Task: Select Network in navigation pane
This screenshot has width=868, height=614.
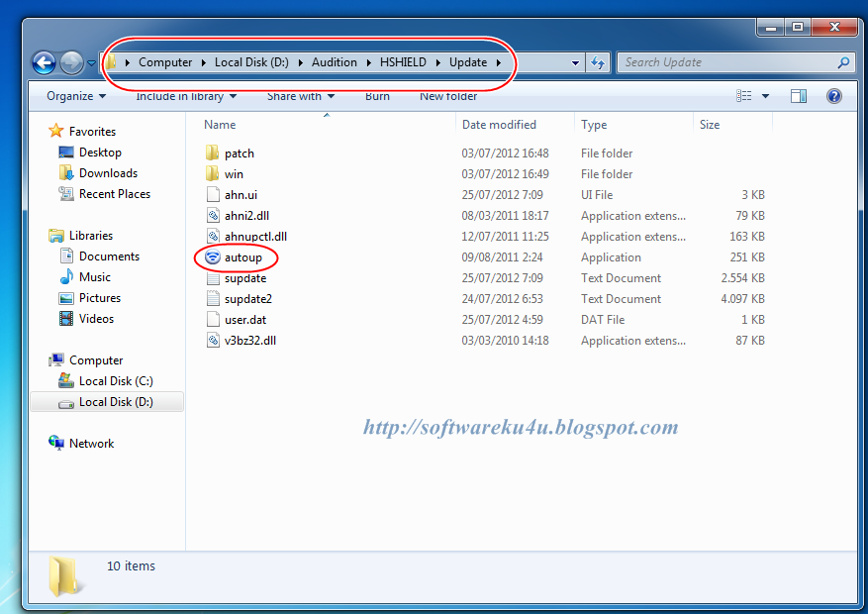Action: 91,444
